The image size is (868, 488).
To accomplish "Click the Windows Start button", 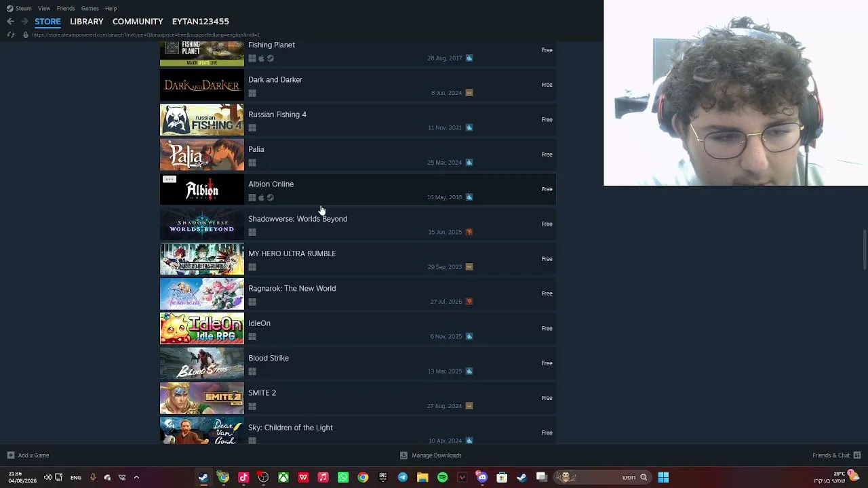I will tap(663, 477).
